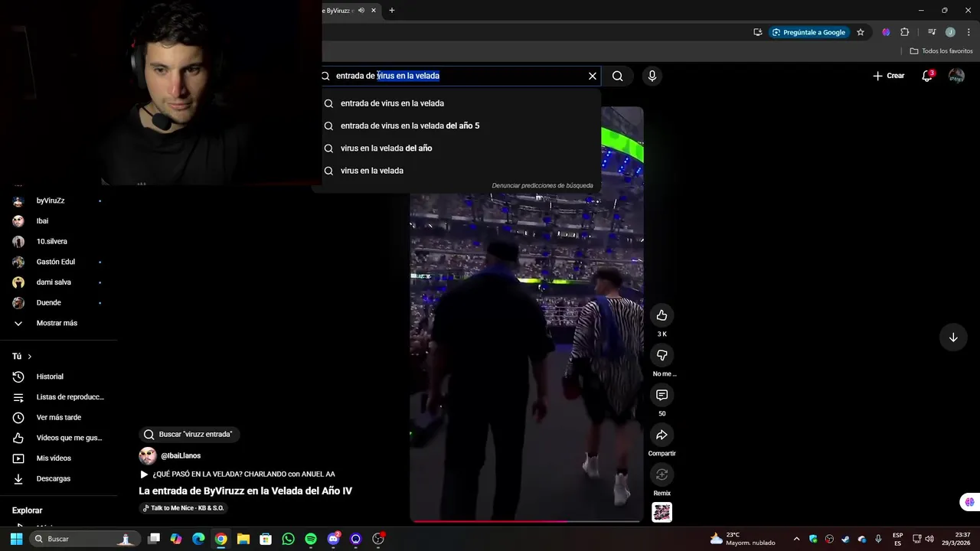The width and height of the screenshot is (980, 551).
Task: Click the Short's red progress bar
Action: [525, 521]
